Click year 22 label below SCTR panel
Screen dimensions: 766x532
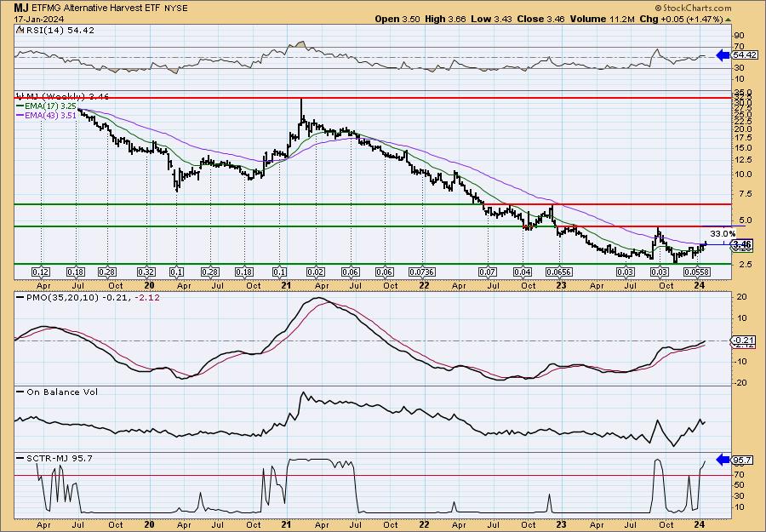[x=424, y=524]
